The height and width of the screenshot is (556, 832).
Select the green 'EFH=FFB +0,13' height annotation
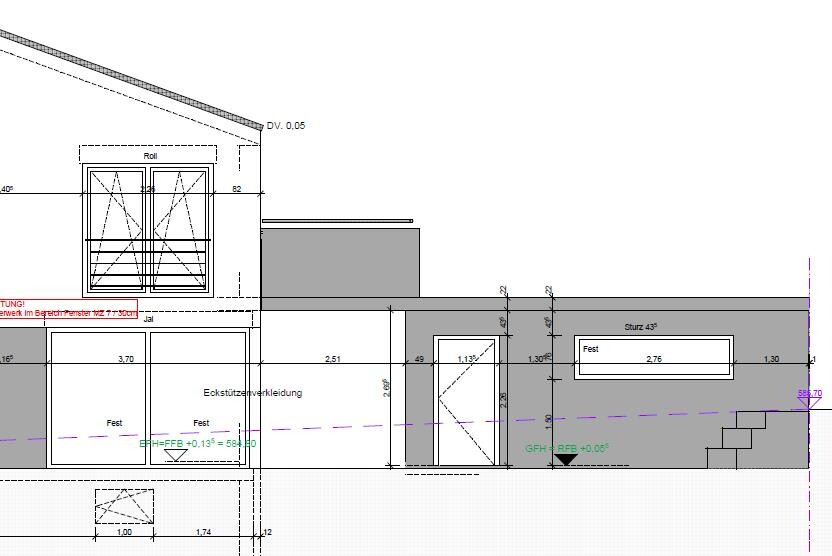click(x=197, y=443)
